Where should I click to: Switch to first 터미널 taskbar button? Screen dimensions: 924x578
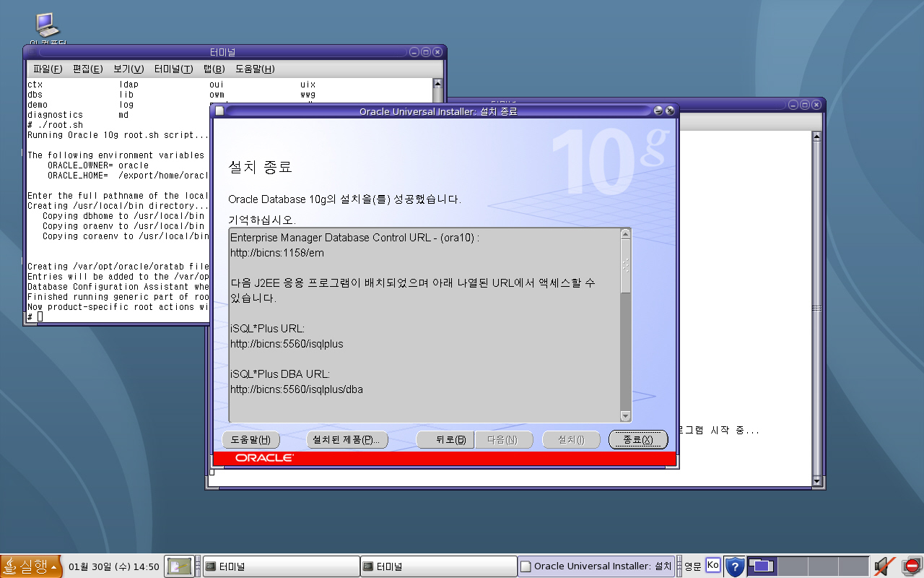[x=280, y=566]
